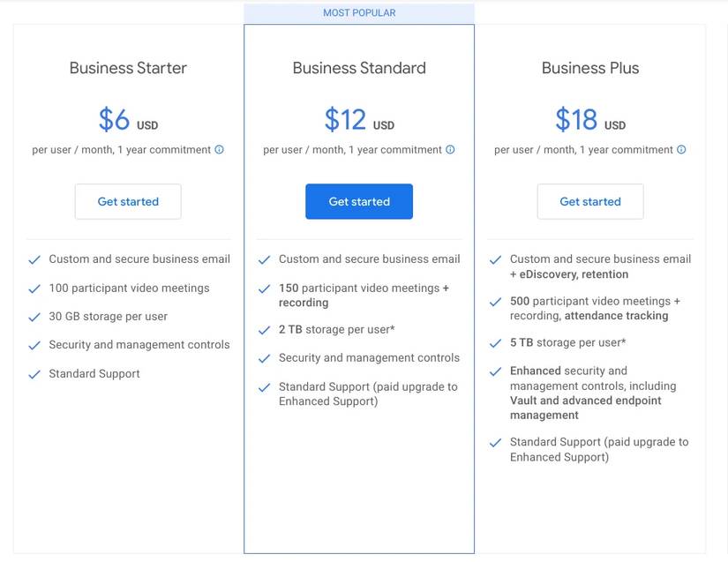The image size is (728, 562).
Task: Click checkmark beside Enhanced security controls
Action: tap(495, 371)
